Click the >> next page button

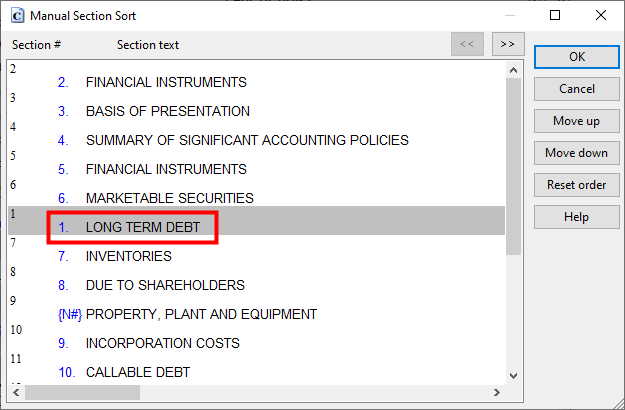508,44
